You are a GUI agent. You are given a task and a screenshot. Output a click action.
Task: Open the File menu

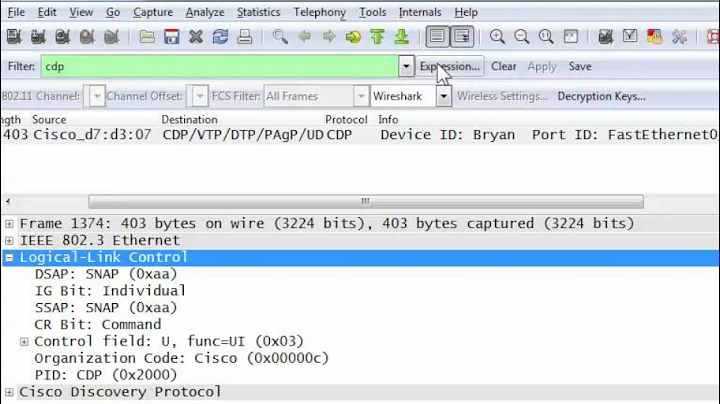coord(16,12)
